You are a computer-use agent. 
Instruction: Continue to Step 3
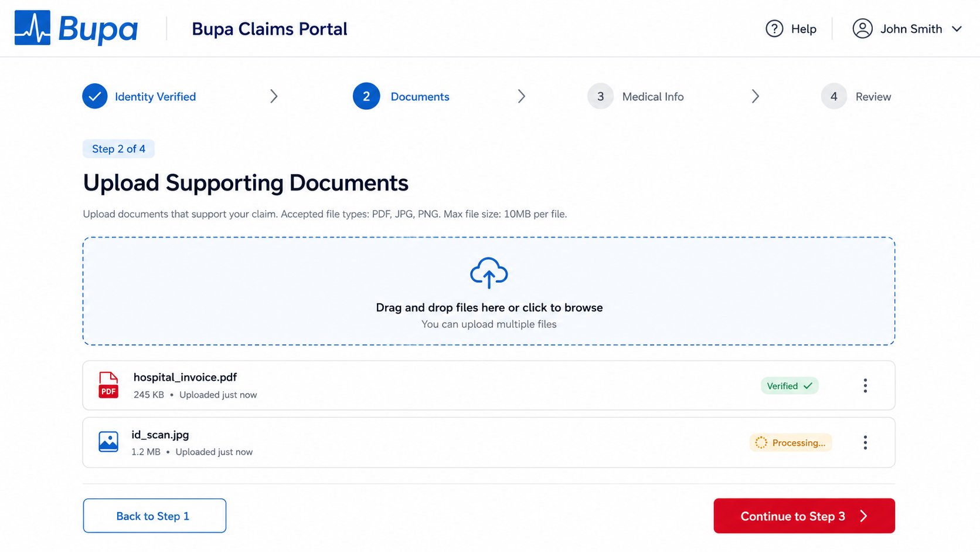click(804, 516)
